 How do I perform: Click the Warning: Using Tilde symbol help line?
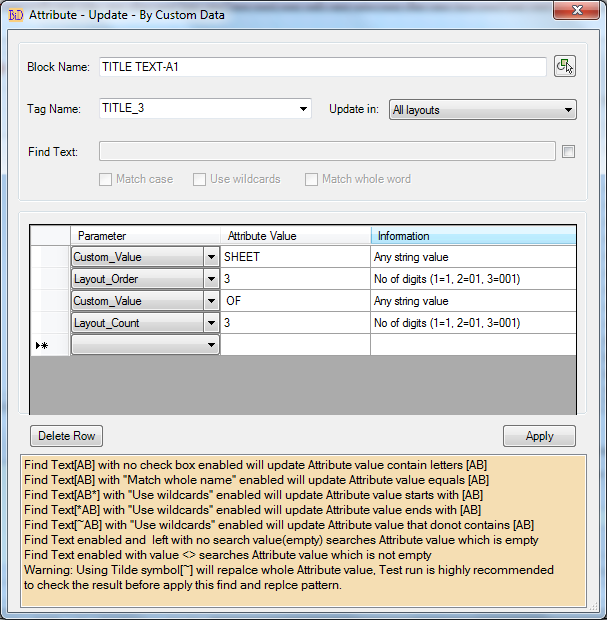[289, 570]
